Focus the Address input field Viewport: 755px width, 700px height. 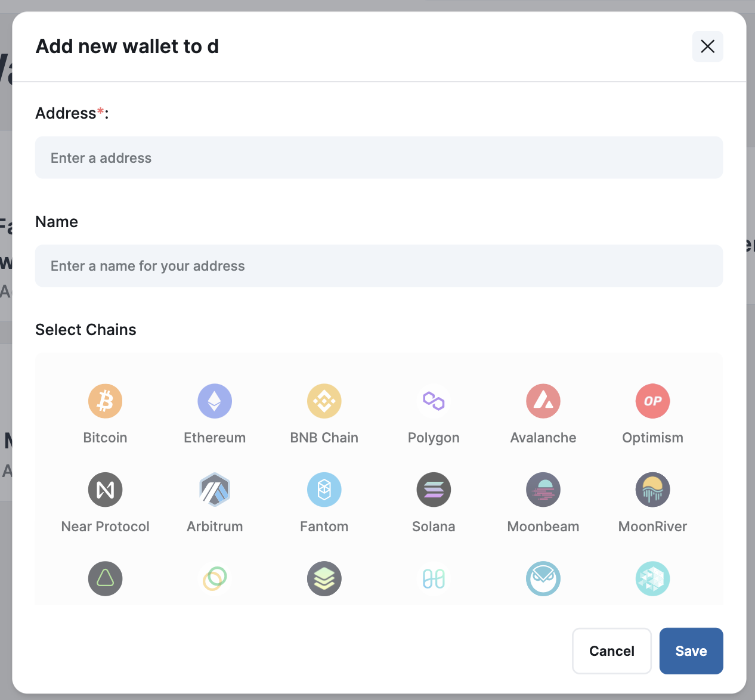379,157
